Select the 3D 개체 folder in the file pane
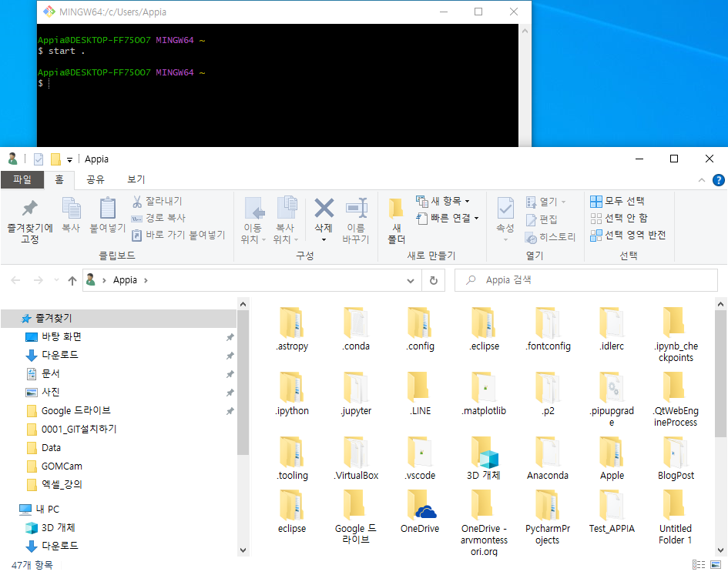Screen dimensions: 728x575 (x=484, y=459)
